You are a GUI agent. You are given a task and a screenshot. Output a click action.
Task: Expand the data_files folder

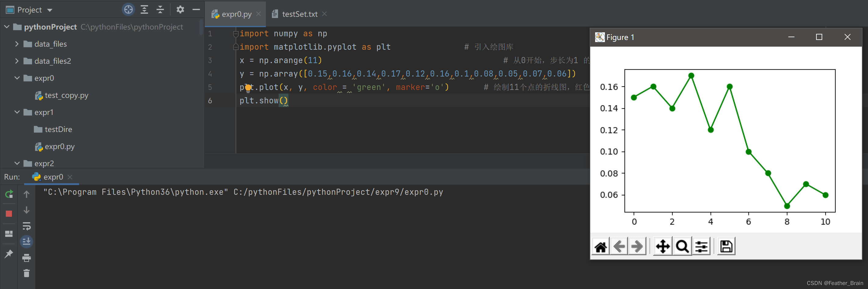(17, 44)
